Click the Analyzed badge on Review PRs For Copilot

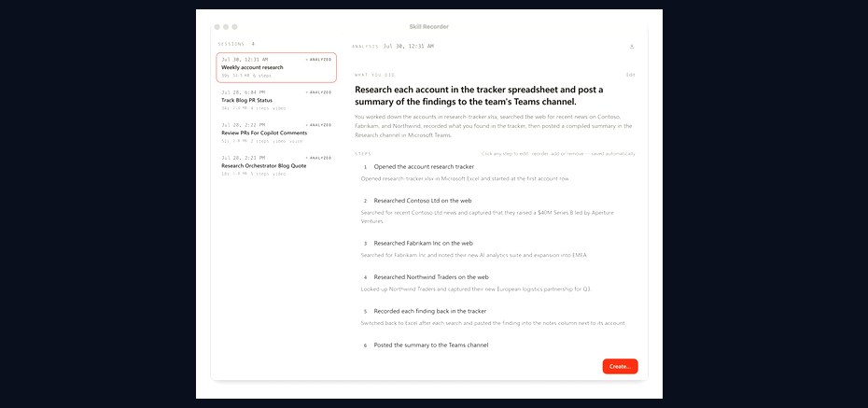319,125
